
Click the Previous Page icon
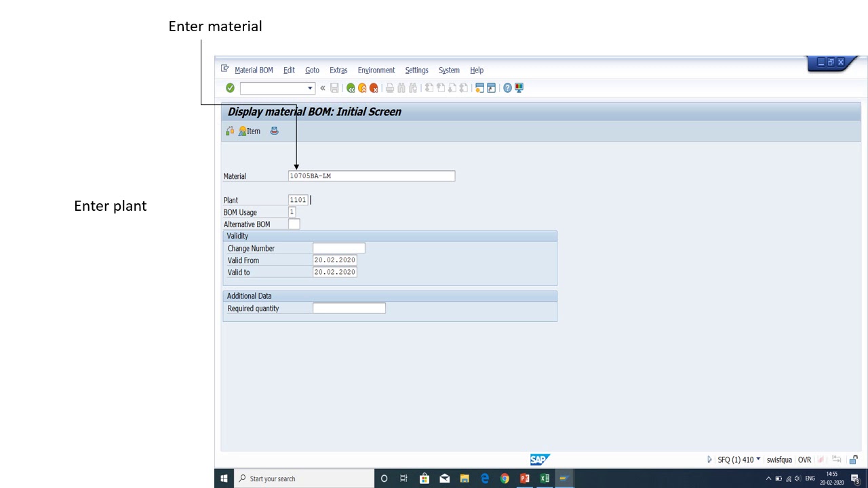pos(441,88)
